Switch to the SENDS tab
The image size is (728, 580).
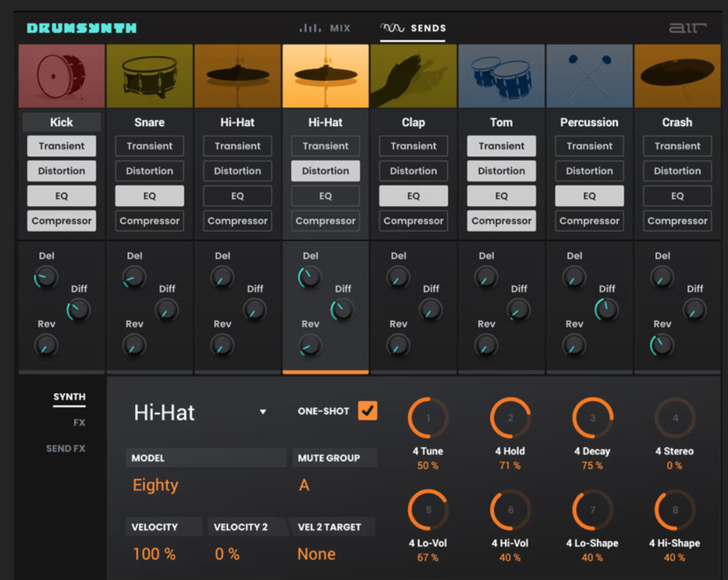point(413,28)
